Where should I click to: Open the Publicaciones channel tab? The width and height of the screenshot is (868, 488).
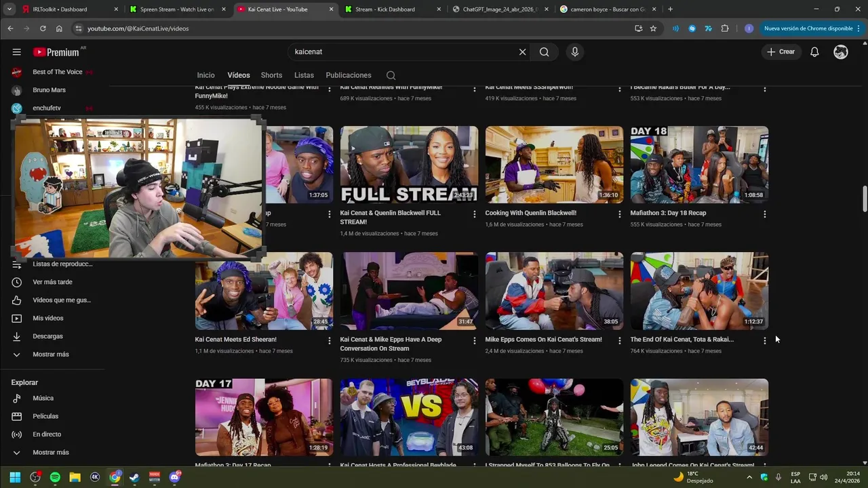pyautogui.click(x=349, y=75)
